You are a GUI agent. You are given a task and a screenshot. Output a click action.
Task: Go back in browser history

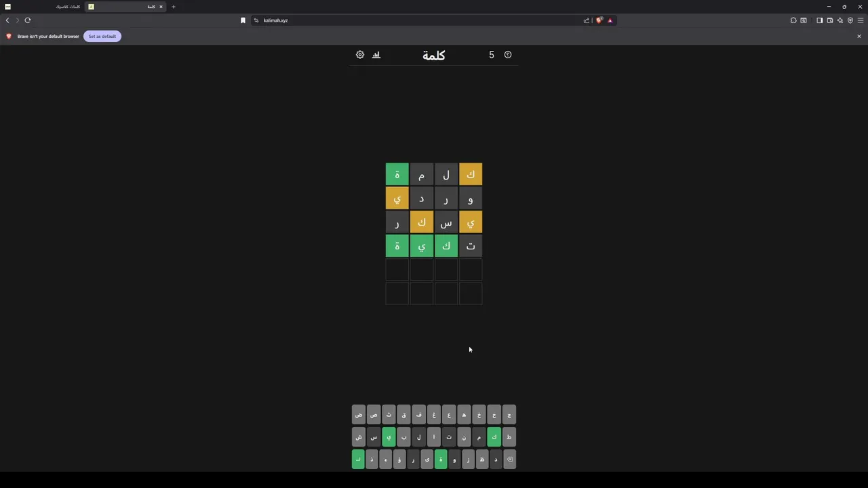coord(7,20)
